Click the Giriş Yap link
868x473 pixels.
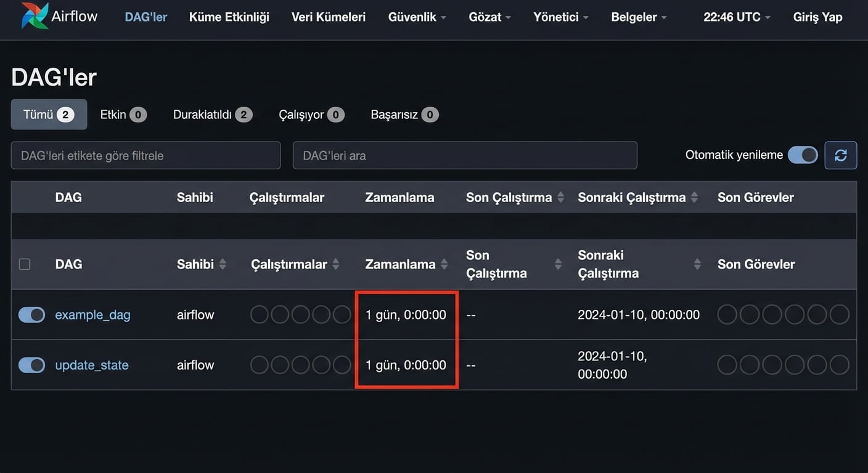pos(817,17)
